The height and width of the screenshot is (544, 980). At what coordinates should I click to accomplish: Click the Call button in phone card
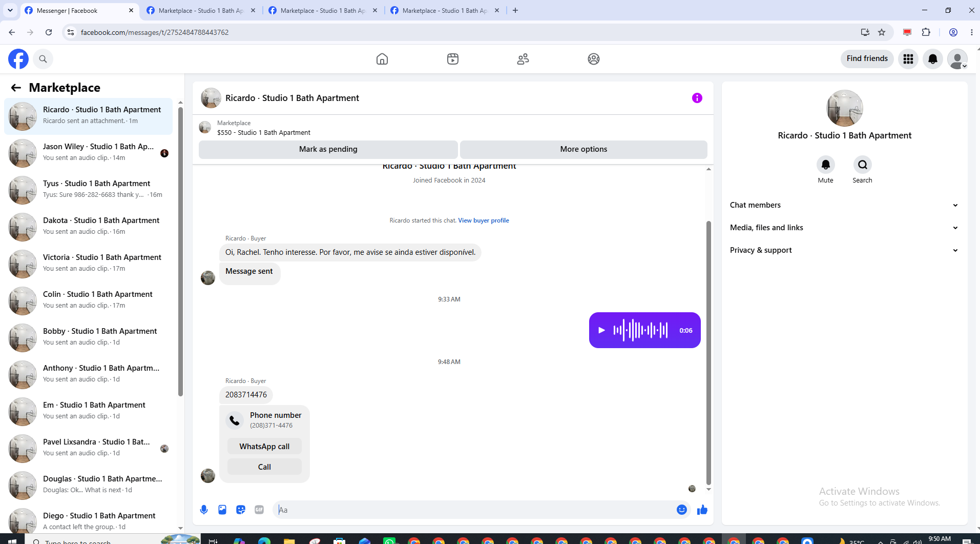coord(264,467)
